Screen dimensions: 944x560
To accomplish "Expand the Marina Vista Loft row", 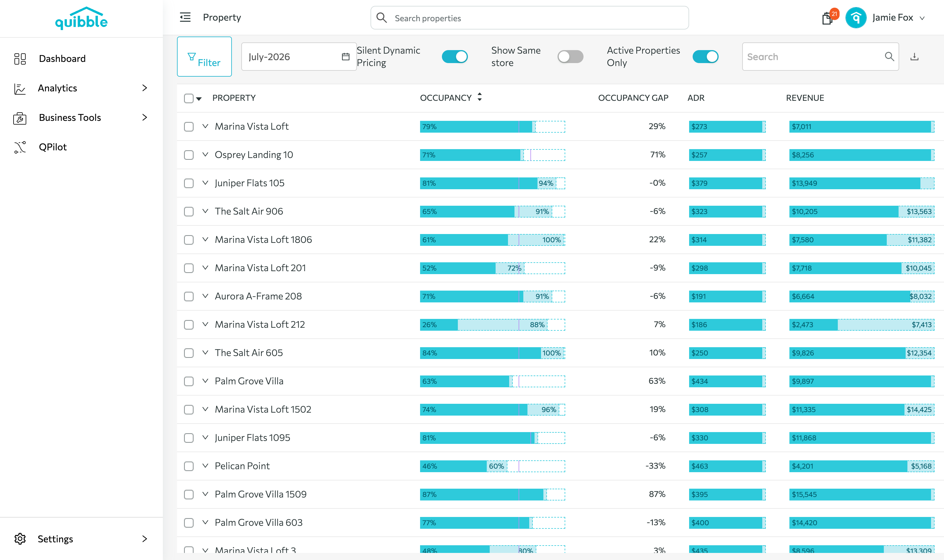I will point(205,126).
